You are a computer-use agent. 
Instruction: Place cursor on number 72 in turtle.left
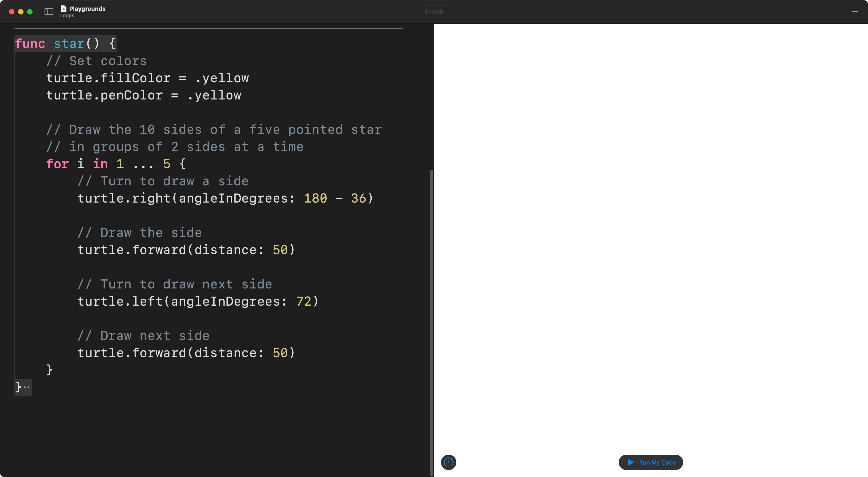pyautogui.click(x=304, y=301)
